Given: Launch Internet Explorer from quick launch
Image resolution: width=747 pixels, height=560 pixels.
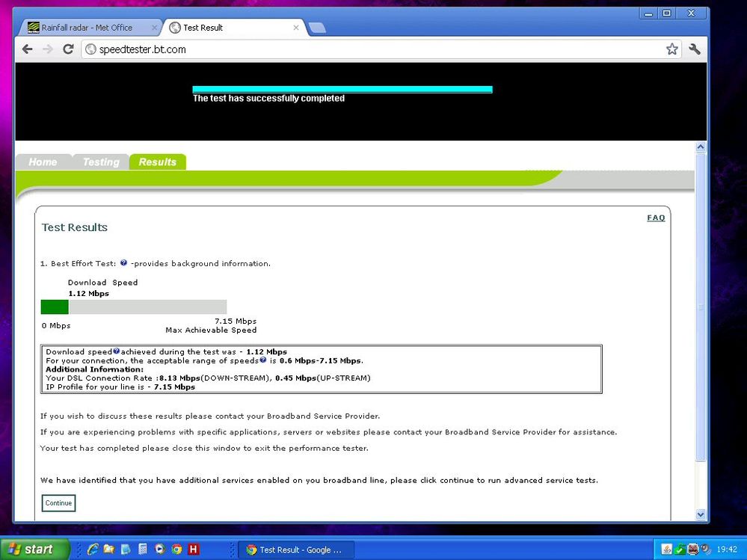Looking at the screenshot, I should coord(93,549).
